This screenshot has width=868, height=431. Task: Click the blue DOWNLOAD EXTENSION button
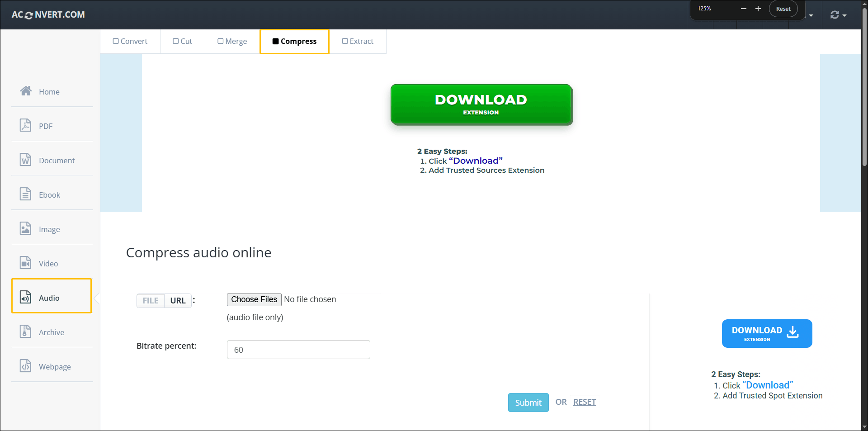(767, 333)
